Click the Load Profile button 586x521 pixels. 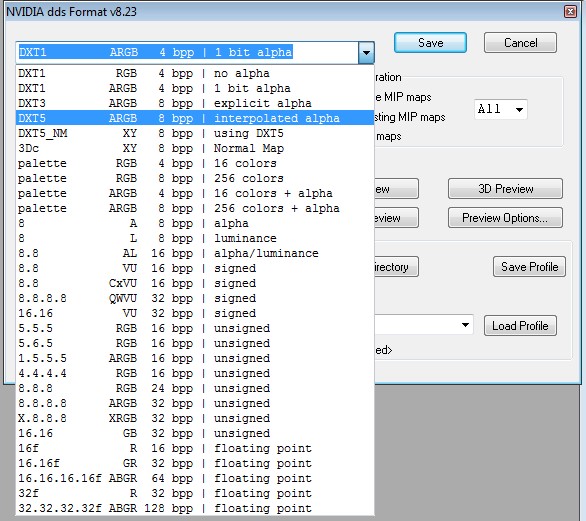tap(520, 326)
